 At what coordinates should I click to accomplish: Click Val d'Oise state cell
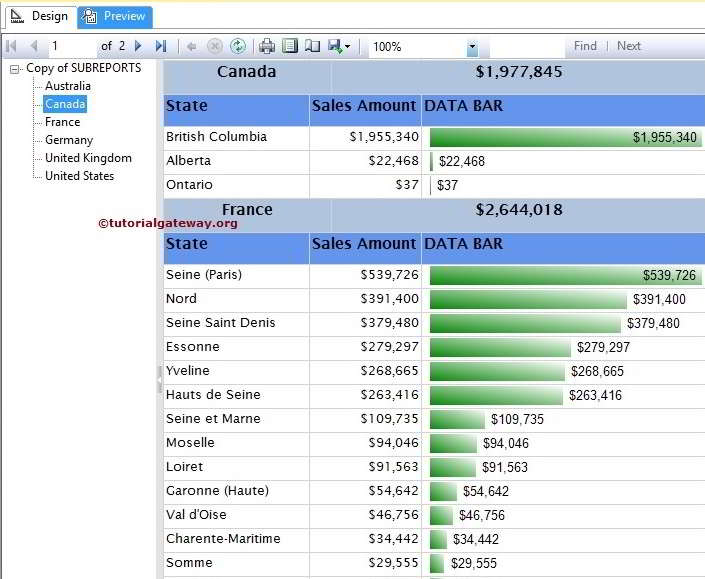pyautogui.click(x=236, y=515)
